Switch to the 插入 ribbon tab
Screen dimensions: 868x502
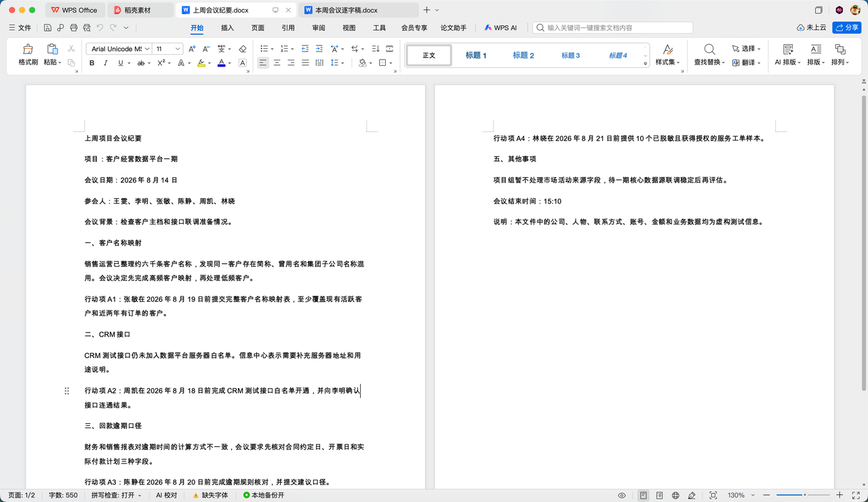pyautogui.click(x=227, y=28)
